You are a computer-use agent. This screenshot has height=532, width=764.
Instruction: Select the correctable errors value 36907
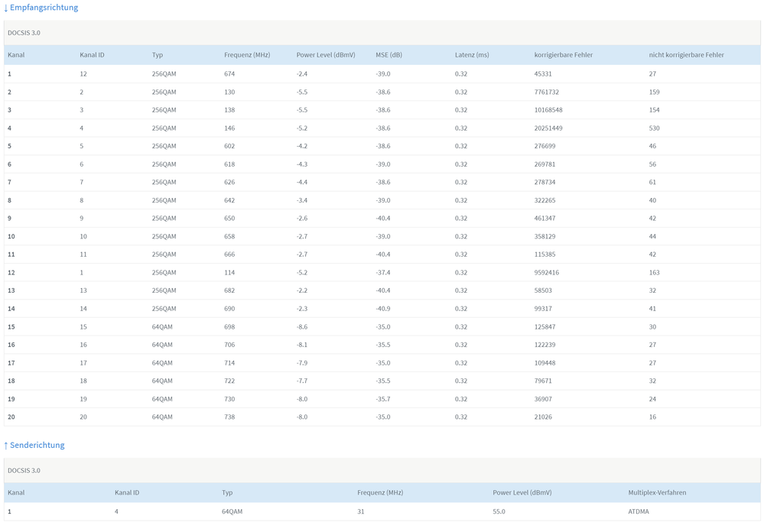pyautogui.click(x=543, y=399)
